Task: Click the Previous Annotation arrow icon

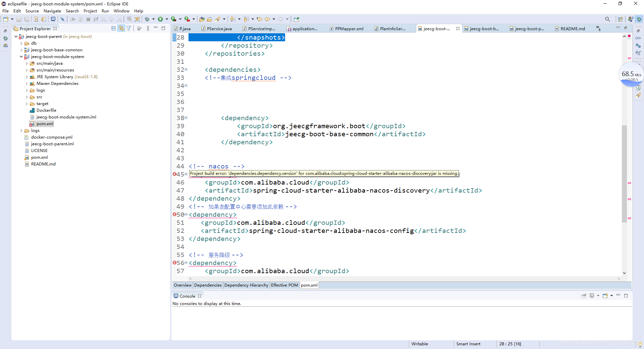Action: (246, 19)
